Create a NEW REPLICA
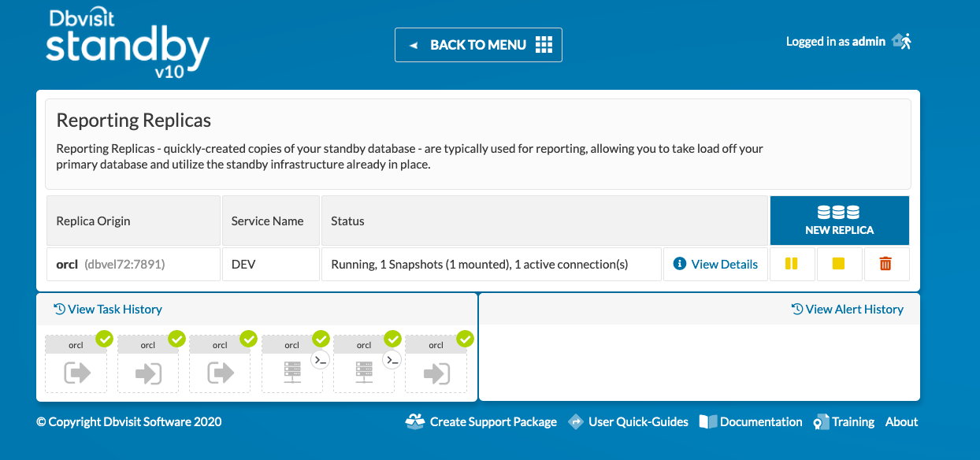Image resolution: width=980 pixels, height=460 pixels. [839, 221]
